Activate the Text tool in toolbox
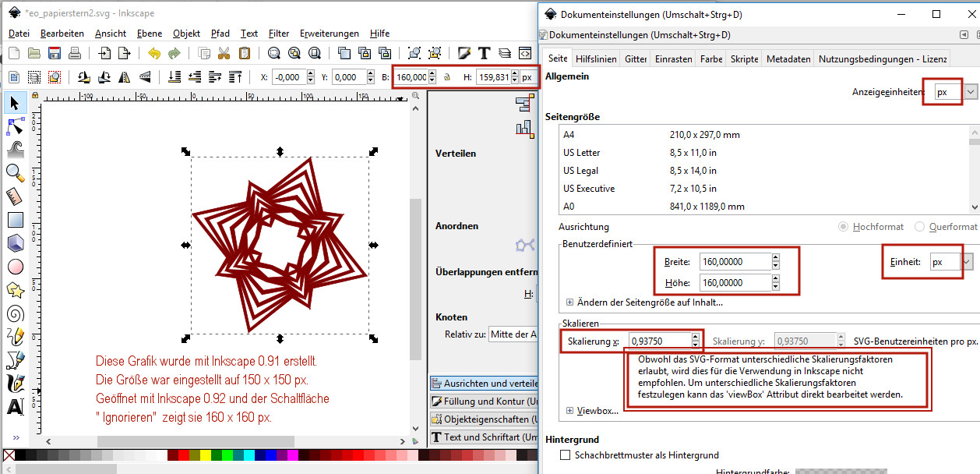Viewport: 980px width, 474px height. click(x=15, y=407)
